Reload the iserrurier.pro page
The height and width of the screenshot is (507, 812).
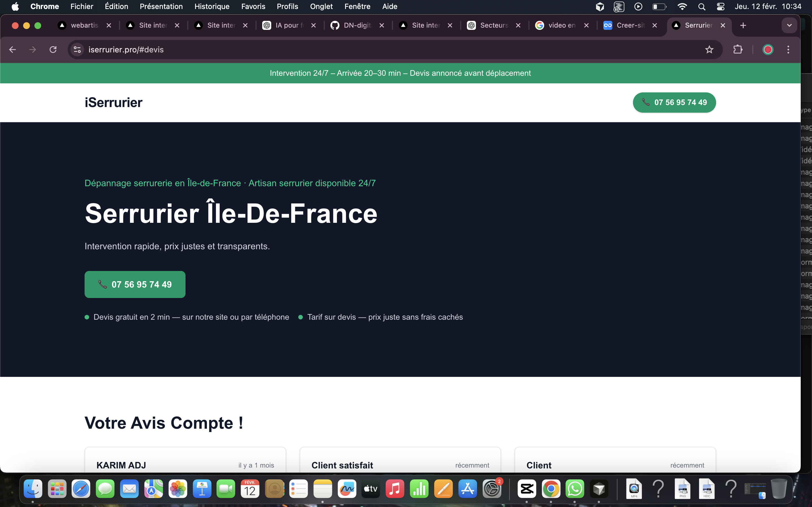point(53,50)
